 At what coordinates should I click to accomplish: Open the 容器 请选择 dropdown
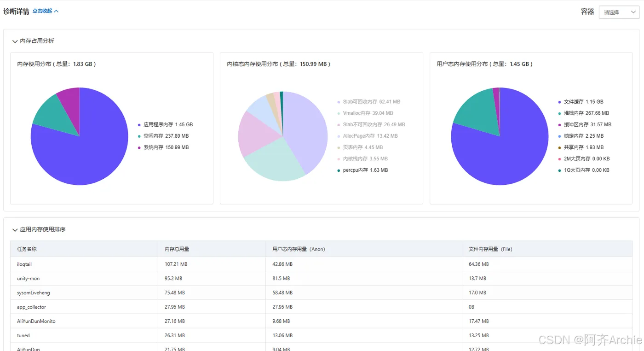(x=619, y=12)
